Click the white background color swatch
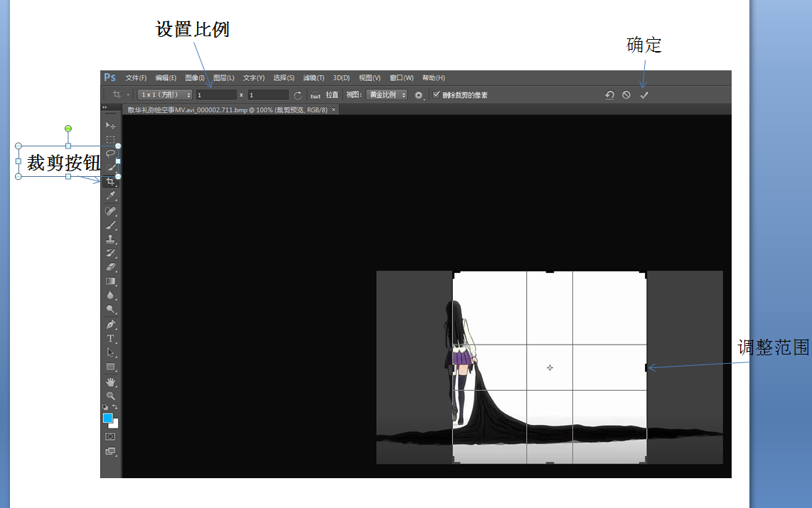Screen dimensions: 812x508 coord(115,425)
